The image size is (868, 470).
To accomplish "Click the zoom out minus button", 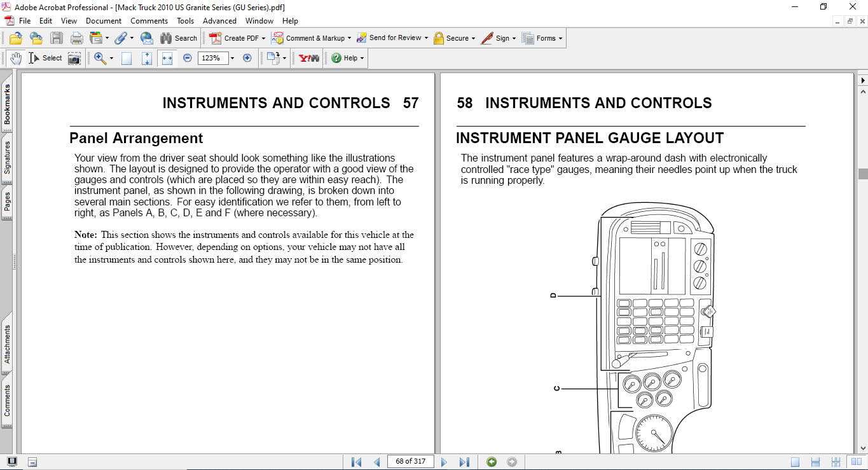I will click(188, 58).
